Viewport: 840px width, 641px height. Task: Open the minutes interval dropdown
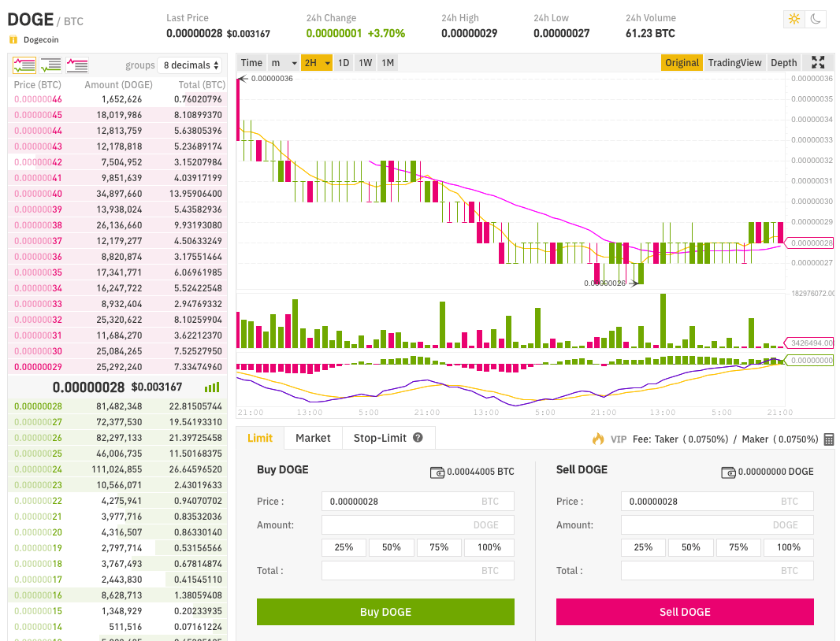pyautogui.click(x=284, y=63)
